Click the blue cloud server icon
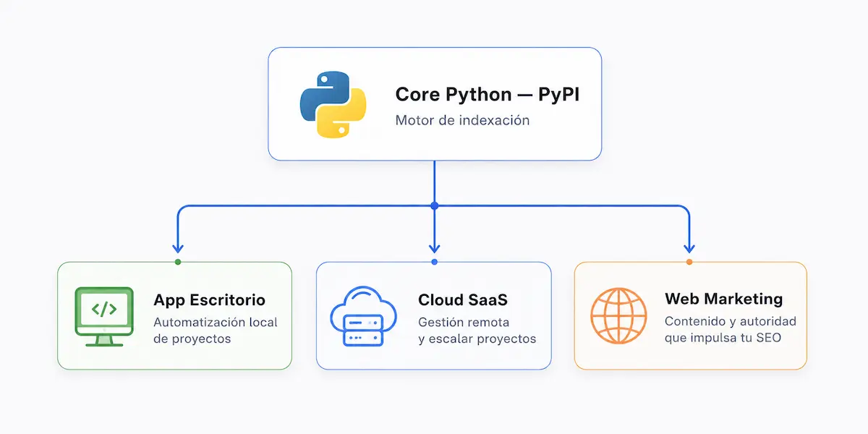Viewport: 868px width, 434px height. click(363, 316)
